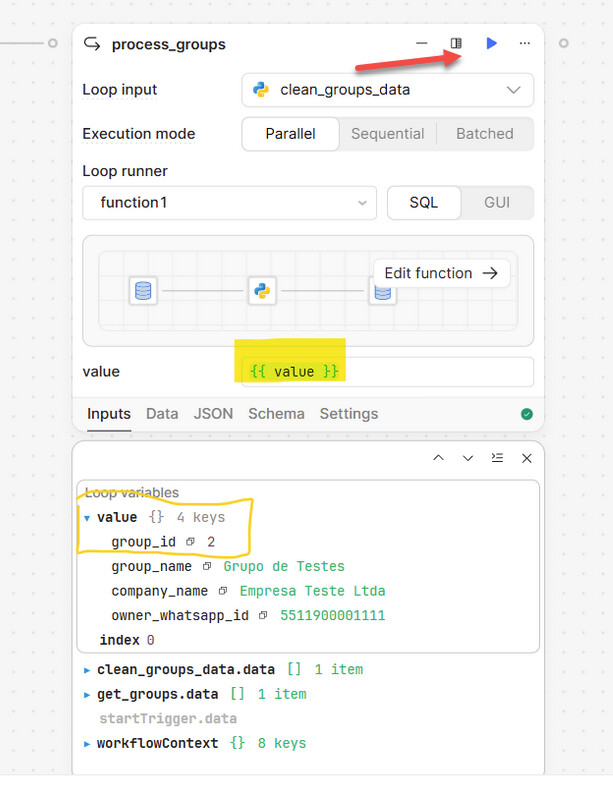Click the up chevron in data panel

pyautogui.click(x=438, y=458)
